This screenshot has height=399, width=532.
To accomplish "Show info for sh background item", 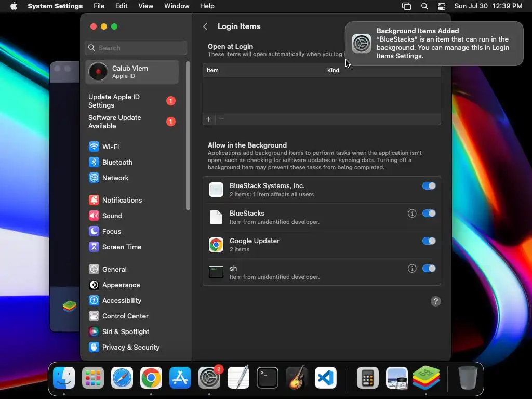I will click(412, 269).
